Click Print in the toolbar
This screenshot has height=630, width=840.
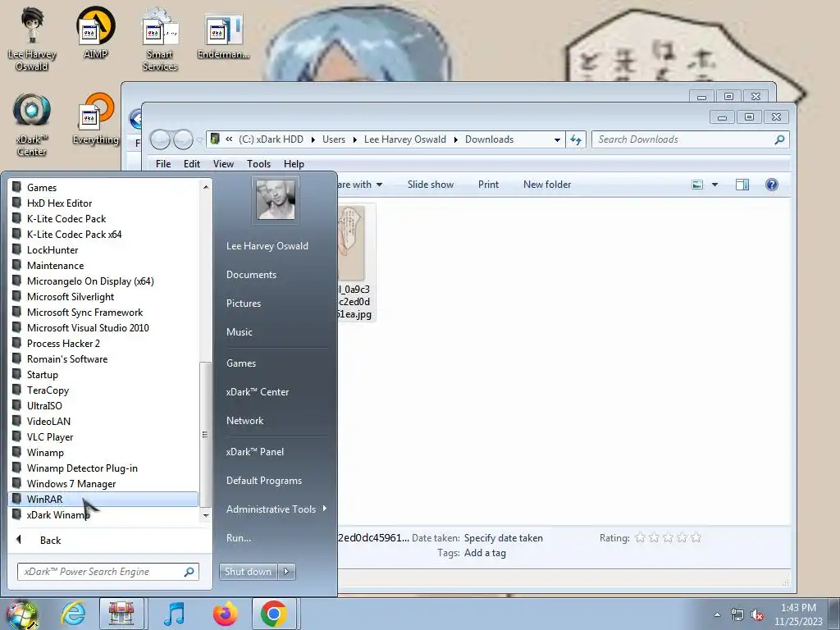point(489,185)
